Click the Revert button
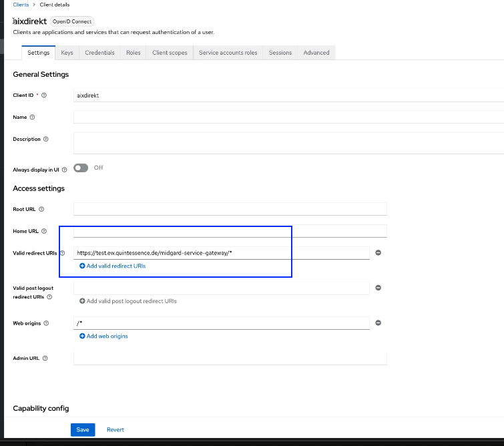The width and height of the screenshot is (504, 446). pos(115,430)
